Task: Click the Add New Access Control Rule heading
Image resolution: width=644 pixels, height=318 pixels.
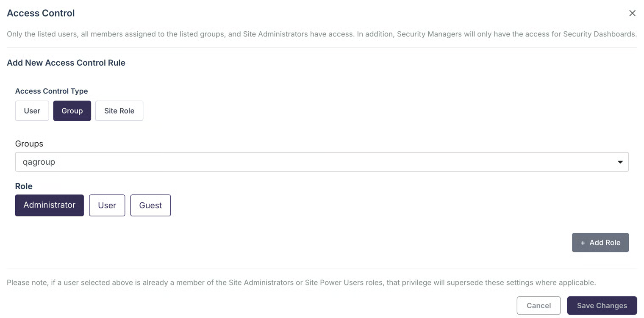Action: coord(66,63)
